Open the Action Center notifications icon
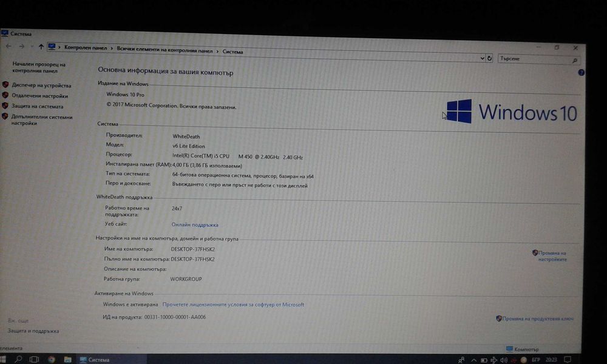607x364 pixels. coord(568,360)
